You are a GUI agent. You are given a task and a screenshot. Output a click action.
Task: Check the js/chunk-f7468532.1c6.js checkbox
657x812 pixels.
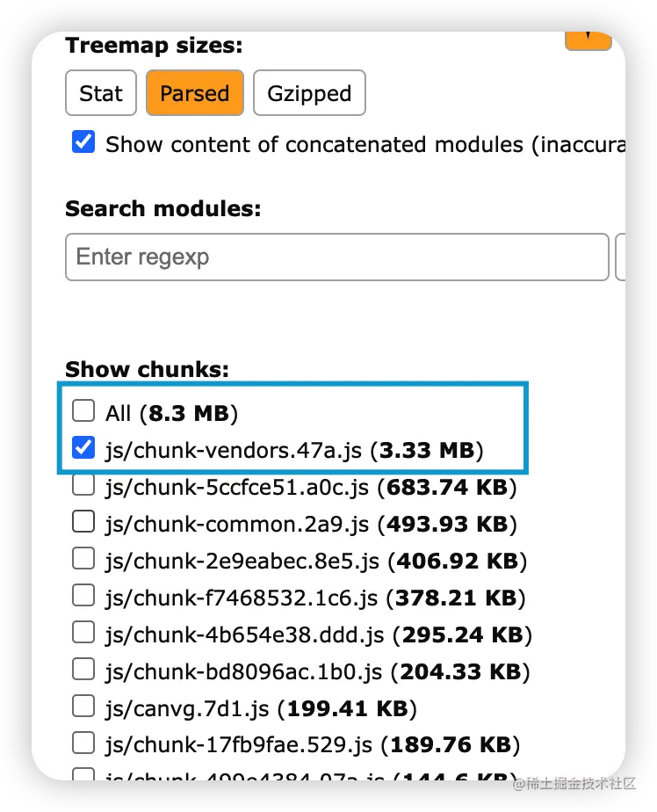(83, 596)
